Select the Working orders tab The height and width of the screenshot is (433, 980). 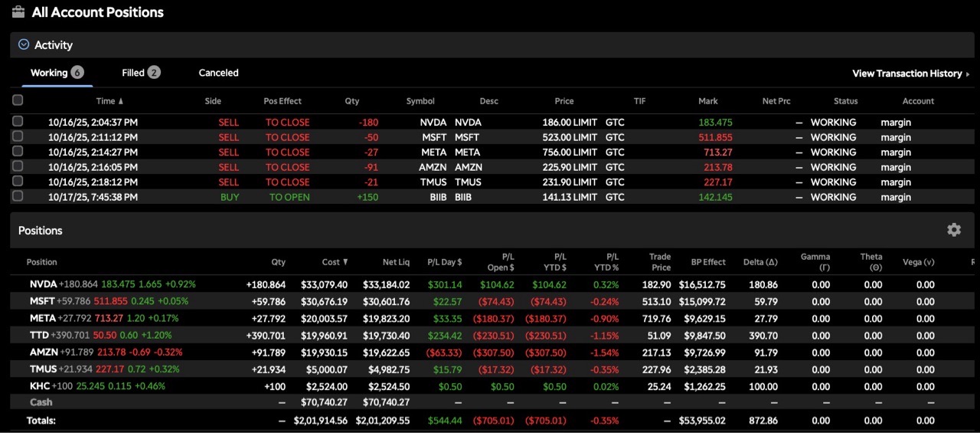[x=57, y=73]
